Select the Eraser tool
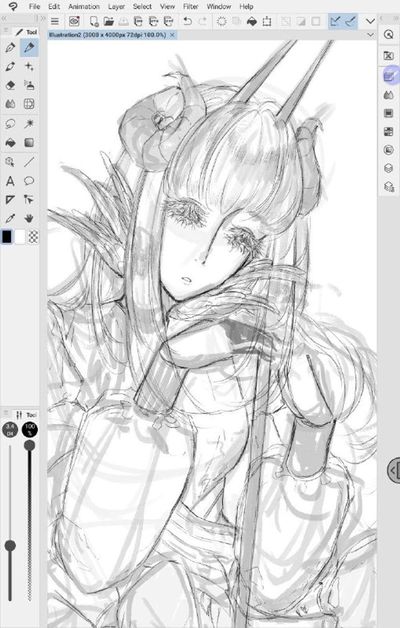This screenshot has width=400, height=628. click(10, 85)
